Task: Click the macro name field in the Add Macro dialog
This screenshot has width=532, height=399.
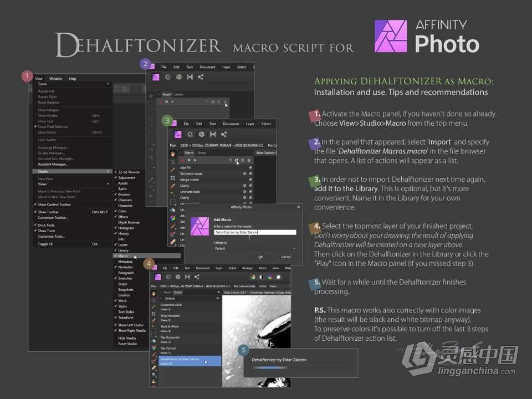Action: click(255, 232)
